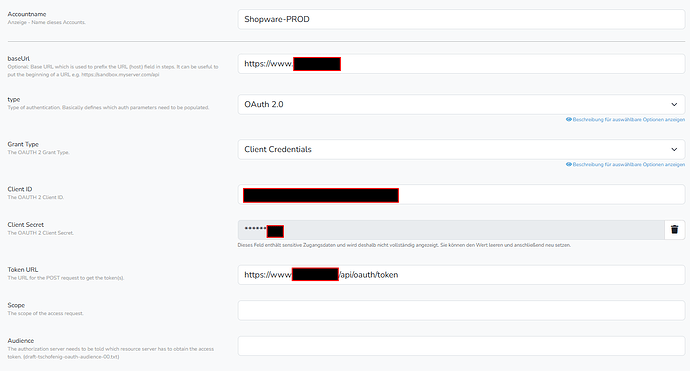Expand the chevron on OAuth 2.0 dropdown
Image resolution: width=690 pixels, height=371 pixels.
pyautogui.click(x=674, y=105)
